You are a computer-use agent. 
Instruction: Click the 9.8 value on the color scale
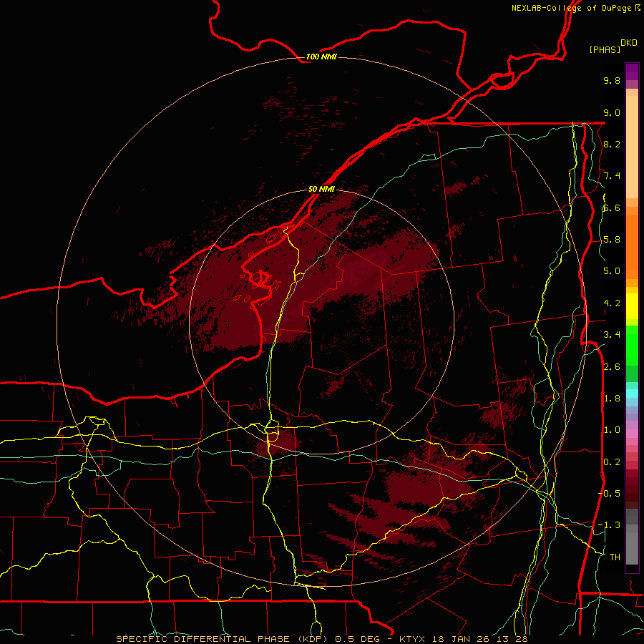pos(612,80)
